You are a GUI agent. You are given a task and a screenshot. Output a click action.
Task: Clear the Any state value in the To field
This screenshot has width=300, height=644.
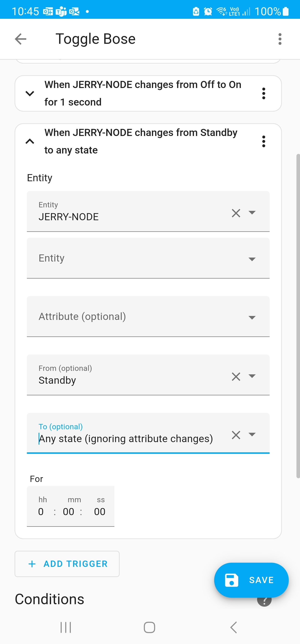(x=236, y=435)
